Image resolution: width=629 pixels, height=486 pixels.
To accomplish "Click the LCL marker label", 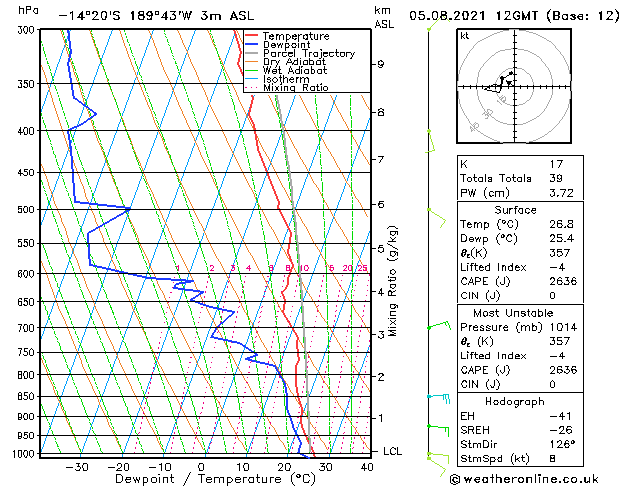I will pyautogui.click(x=392, y=451).
